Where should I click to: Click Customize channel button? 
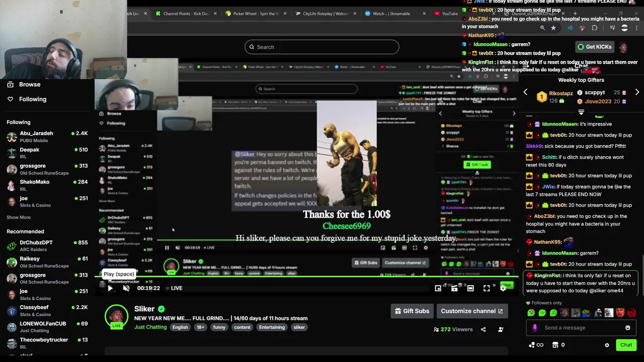(x=472, y=311)
